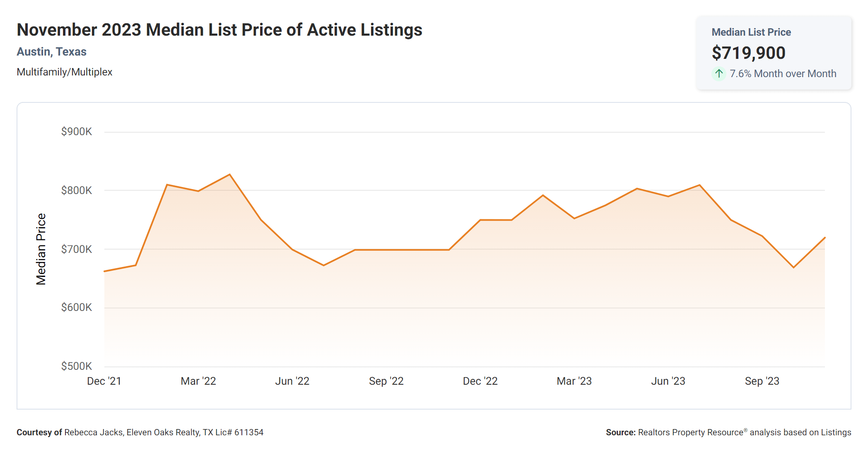Click the Austin, Texas subtitle
Image resolution: width=868 pixels, height=456 pixels.
tap(51, 52)
